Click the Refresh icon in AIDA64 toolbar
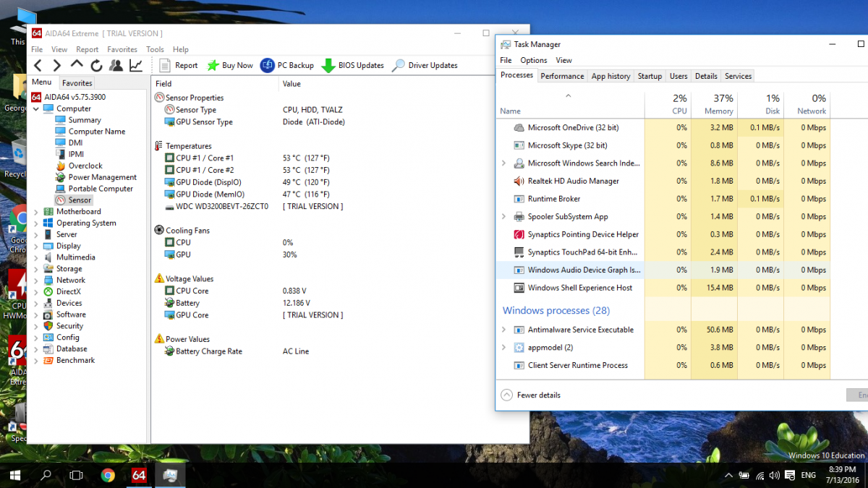868x488 pixels. (x=96, y=66)
